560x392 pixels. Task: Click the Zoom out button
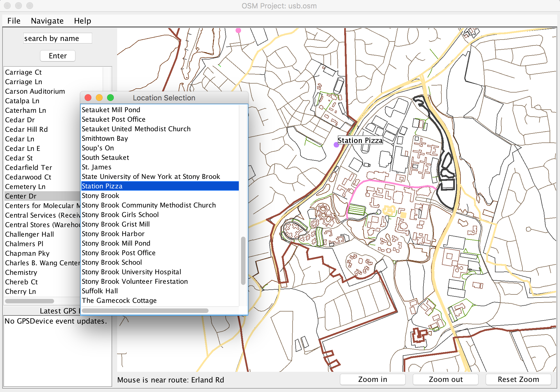point(445,379)
